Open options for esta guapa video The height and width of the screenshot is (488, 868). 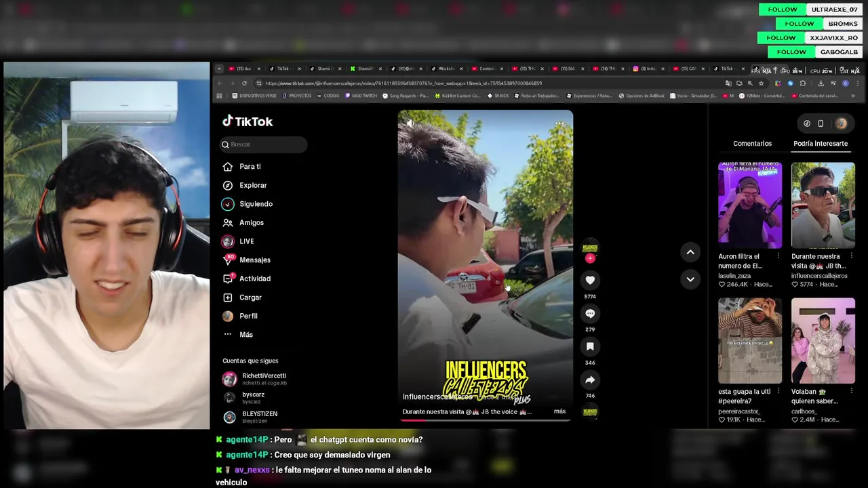tap(778, 392)
